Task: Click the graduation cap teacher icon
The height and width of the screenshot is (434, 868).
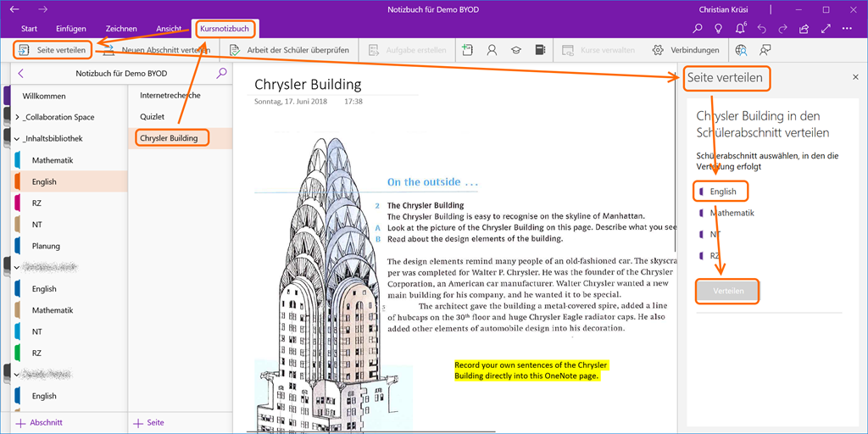Action: click(515, 50)
